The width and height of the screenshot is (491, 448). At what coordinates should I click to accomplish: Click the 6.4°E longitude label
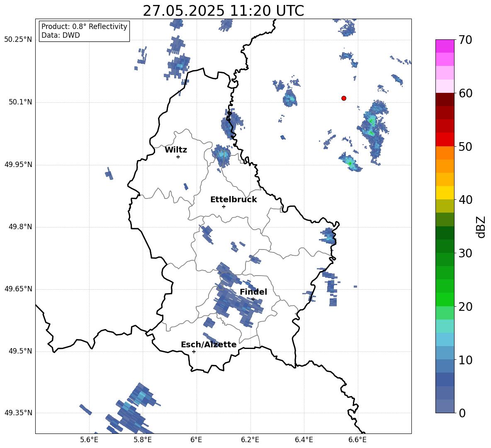(x=304, y=440)
